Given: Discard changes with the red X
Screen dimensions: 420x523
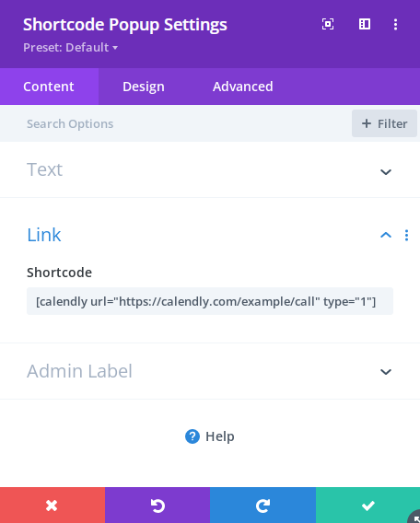Looking at the screenshot, I should tap(52, 505).
